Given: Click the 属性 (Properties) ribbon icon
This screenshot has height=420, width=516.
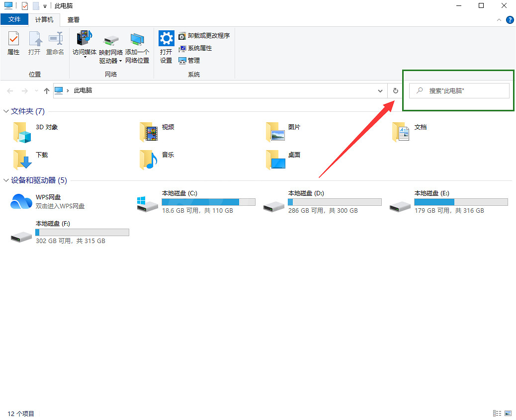Looking at the screenshot, I should pos(13,43).
